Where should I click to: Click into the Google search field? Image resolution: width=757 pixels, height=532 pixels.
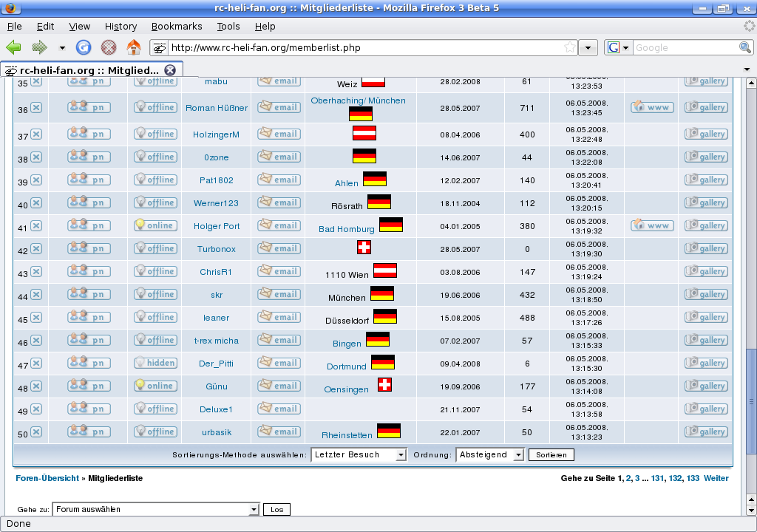click(x=684, y=47)
